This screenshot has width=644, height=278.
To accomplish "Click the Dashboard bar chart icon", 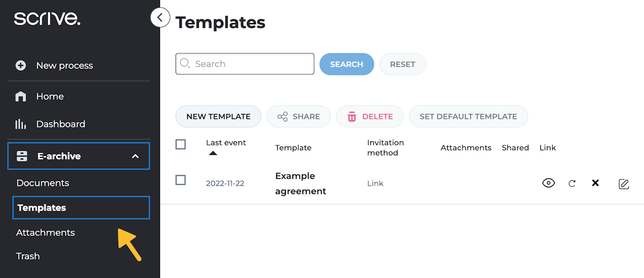I will point(21,124).
